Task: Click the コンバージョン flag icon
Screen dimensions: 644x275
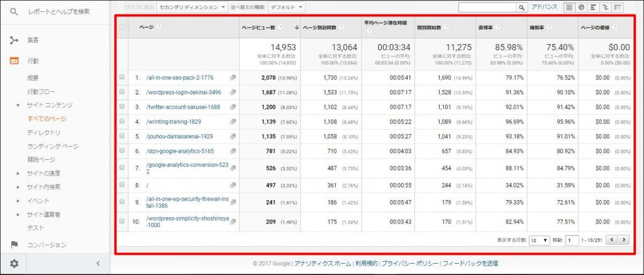Action: pyautogui.click(x=14, y=245)
